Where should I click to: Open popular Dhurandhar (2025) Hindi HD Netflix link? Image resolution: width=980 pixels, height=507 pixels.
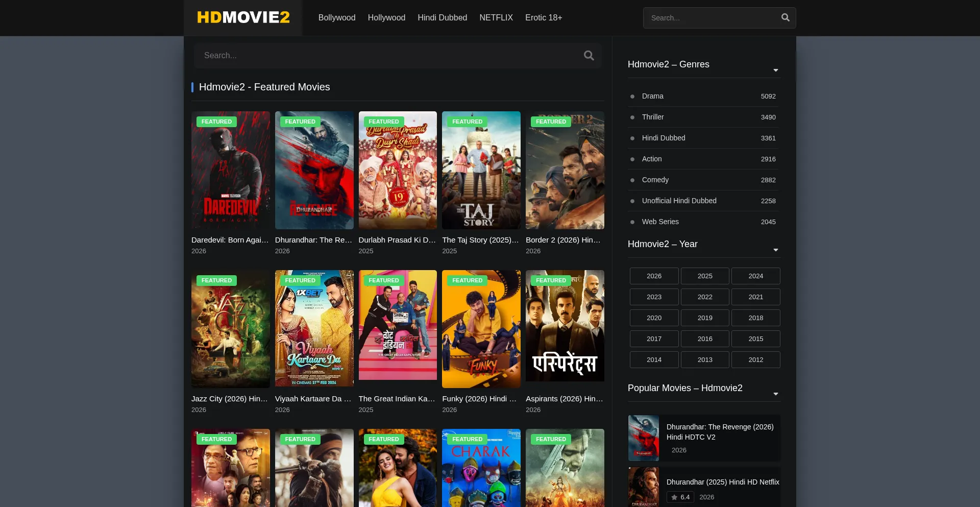coord(723,482)
